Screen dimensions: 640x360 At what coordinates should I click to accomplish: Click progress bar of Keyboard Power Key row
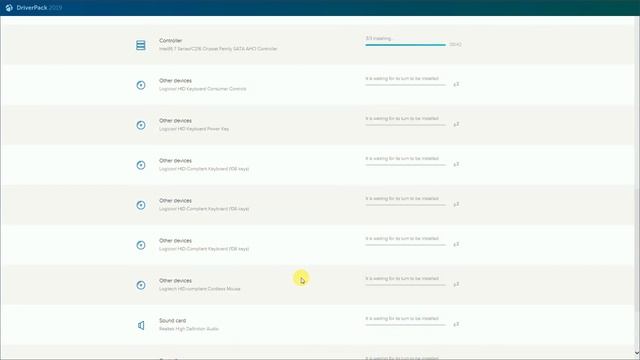click(x=405, y=124)
